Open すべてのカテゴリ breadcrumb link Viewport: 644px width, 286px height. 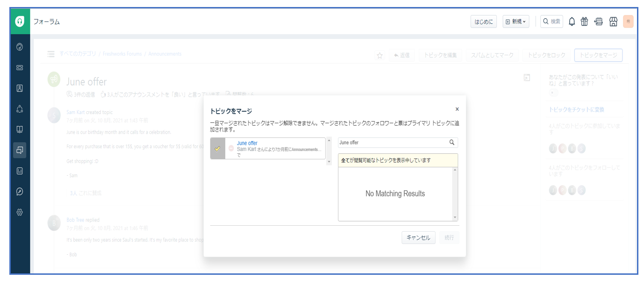[78, 54]
